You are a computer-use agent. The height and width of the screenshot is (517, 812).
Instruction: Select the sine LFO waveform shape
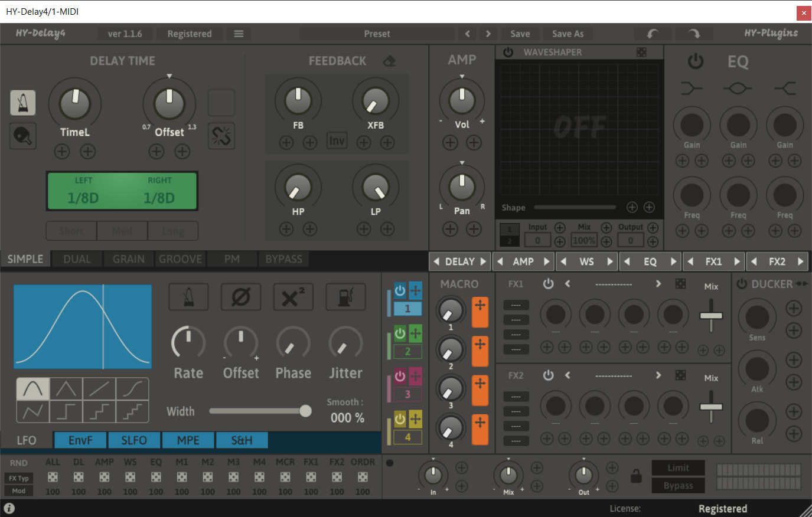coord(32,388)
